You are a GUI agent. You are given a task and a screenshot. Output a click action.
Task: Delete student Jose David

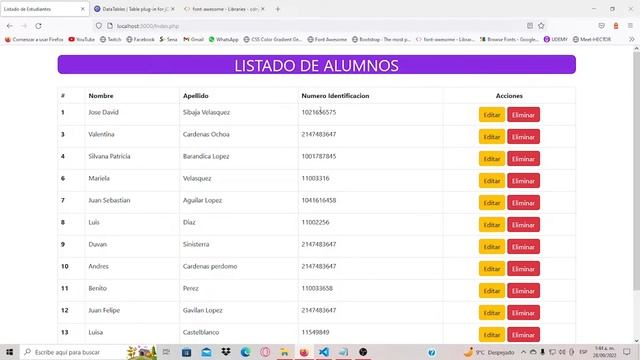click(523, 115)
